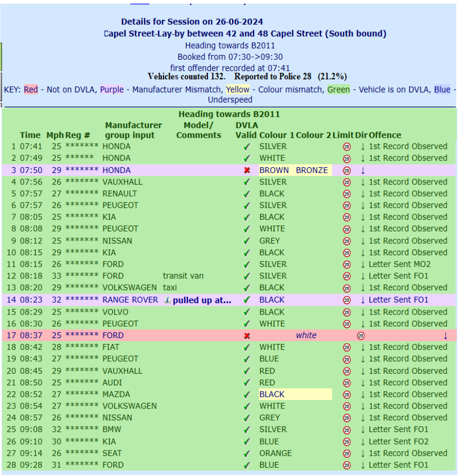Click 'Booked from 07:30->09:30' text

[x=230, y=57]
